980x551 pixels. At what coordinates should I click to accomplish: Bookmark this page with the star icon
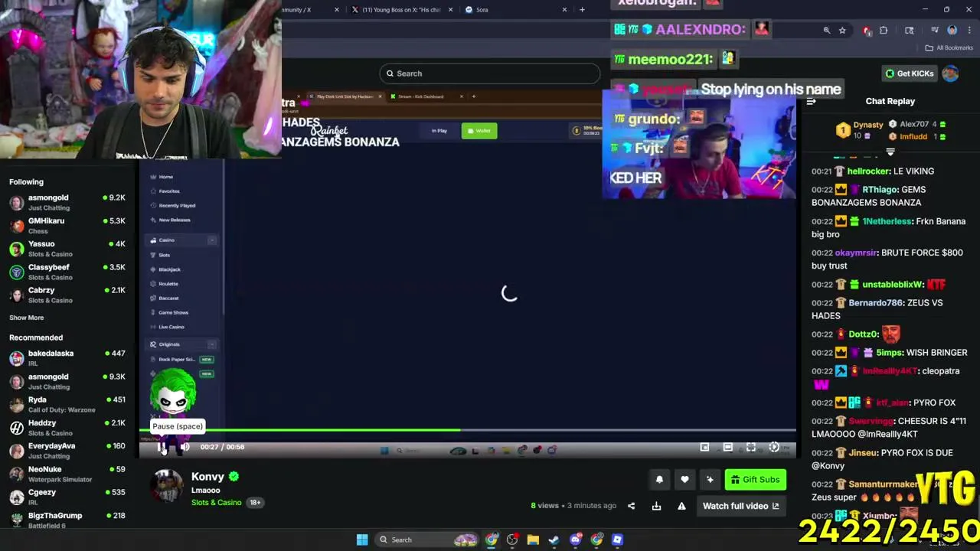pyautogui.click(x=842, y=31)
